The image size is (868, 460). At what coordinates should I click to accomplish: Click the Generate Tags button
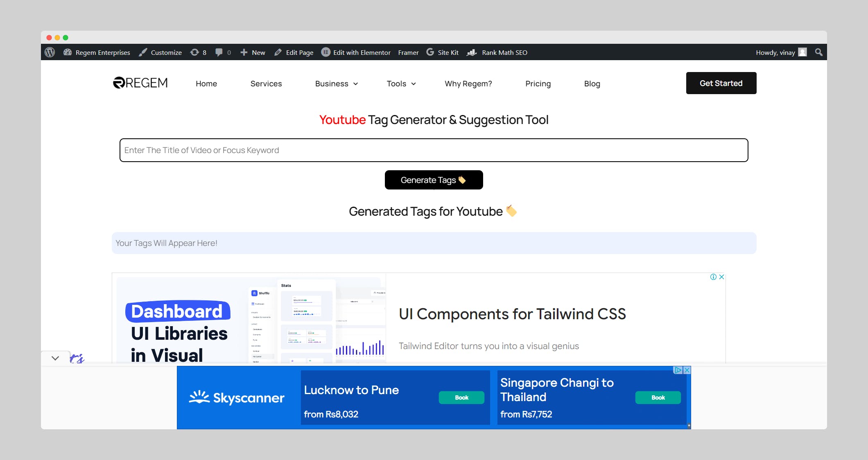(x=434, y=180)
